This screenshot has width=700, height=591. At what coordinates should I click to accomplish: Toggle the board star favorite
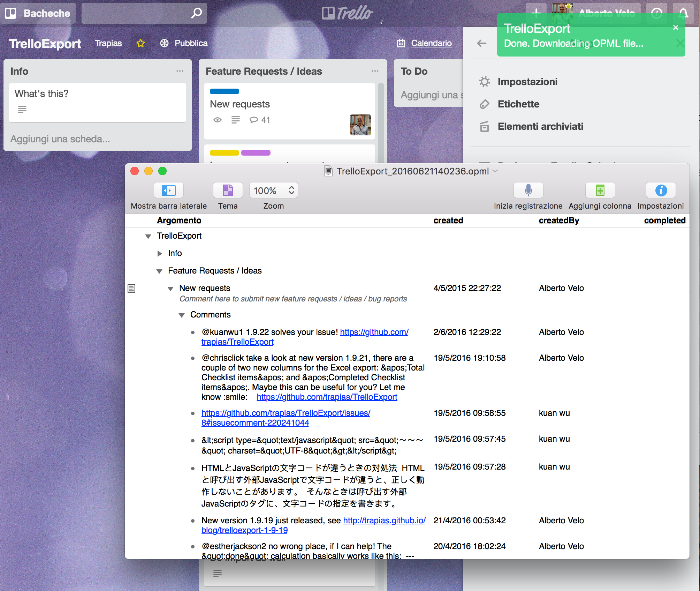point(140,43)
